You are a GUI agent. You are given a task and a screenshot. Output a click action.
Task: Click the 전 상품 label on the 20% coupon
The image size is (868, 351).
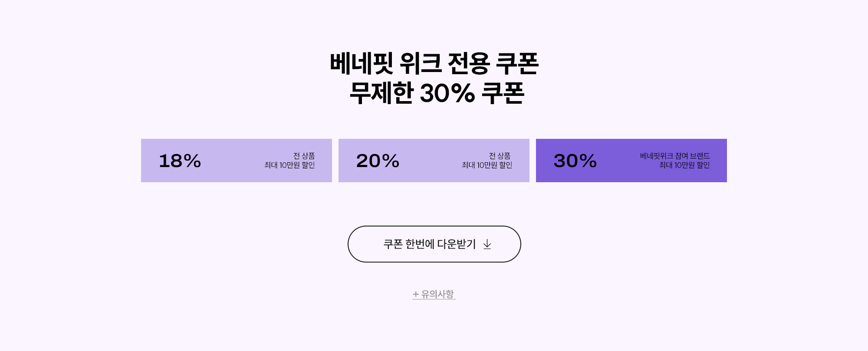point(500,156)
